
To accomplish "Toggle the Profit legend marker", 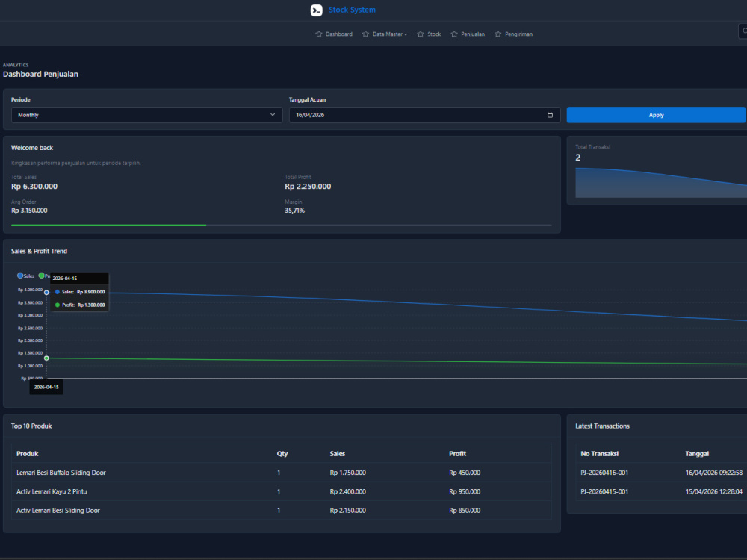I will (x=41, y=276).
